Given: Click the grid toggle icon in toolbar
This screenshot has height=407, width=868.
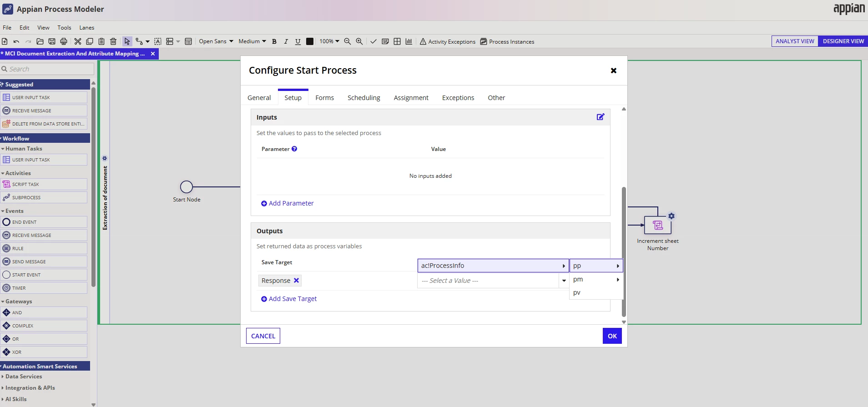Looking at the screenshot, I should coord(397,41).
